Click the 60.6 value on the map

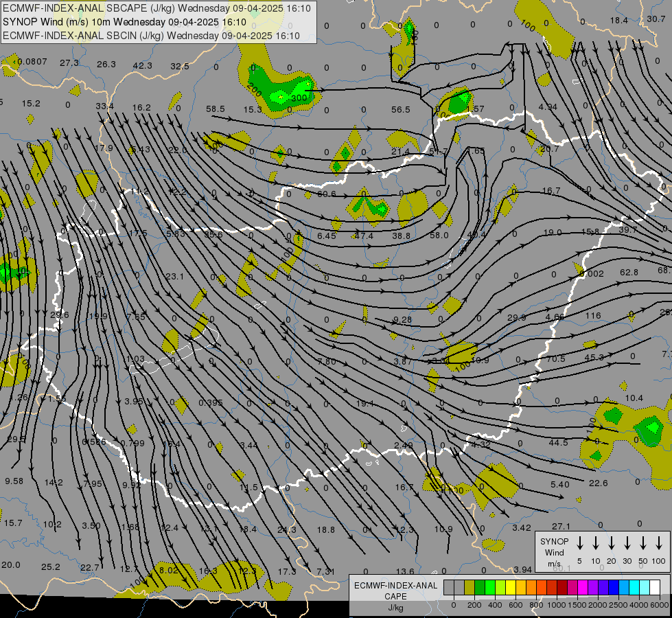pos(327,194)
